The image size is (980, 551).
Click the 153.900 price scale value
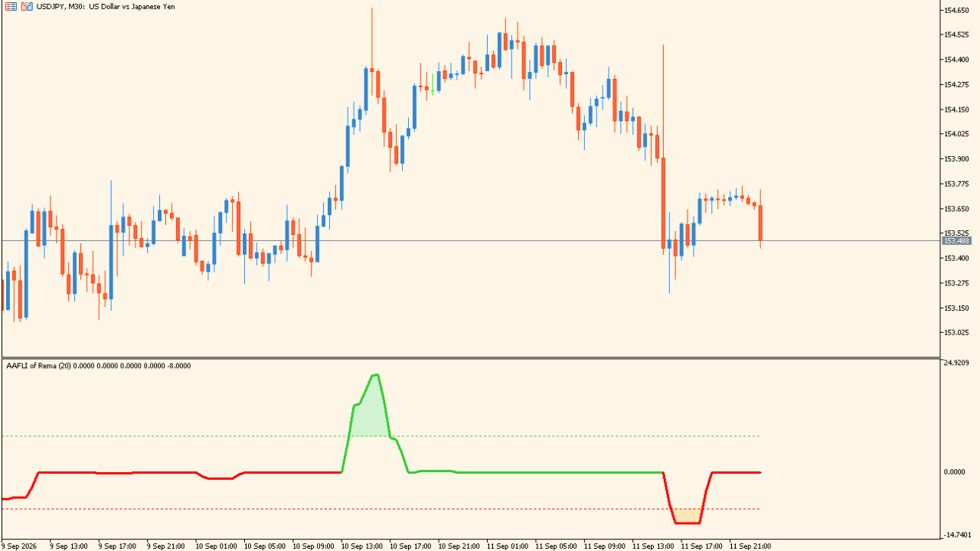(x=957, y=159)
